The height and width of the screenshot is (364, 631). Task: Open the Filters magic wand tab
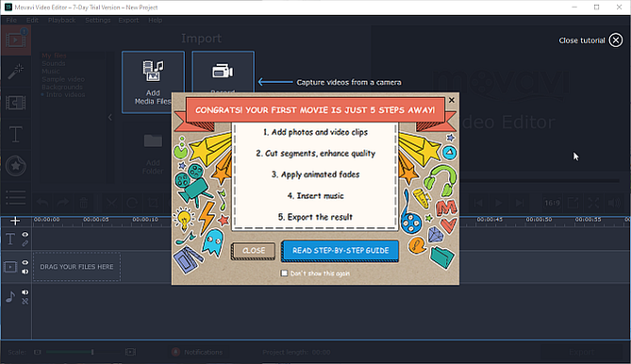coord(16,72)
